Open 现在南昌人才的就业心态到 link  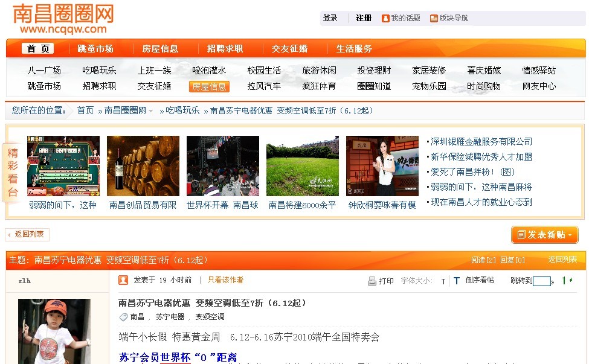(x=481, y=202)
